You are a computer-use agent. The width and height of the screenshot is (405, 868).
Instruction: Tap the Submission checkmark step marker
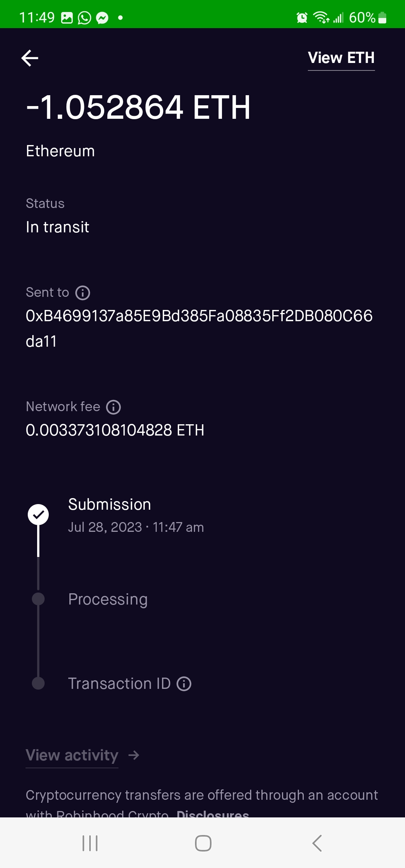click(x=38, y=515)
